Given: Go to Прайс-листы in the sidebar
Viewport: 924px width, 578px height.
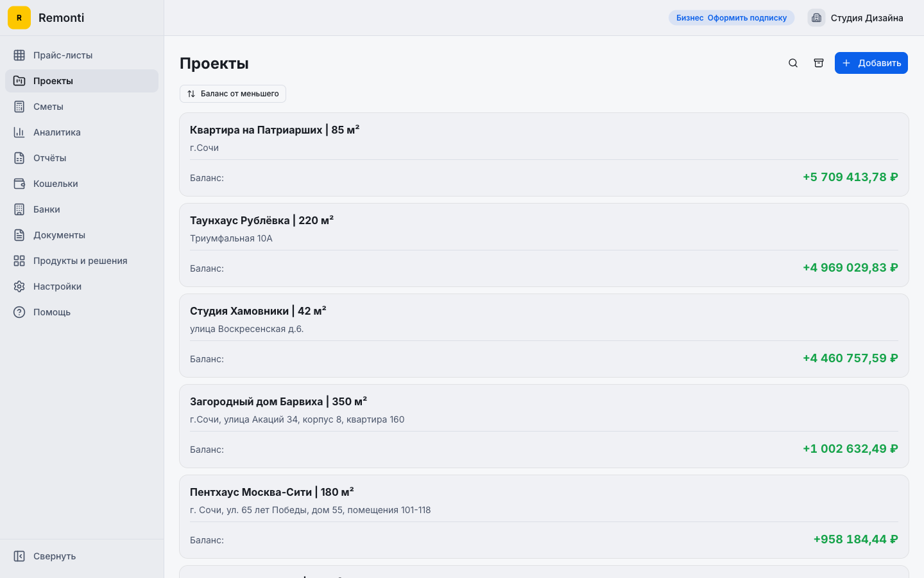Looking at the screenshot, I should click(63, 55).
